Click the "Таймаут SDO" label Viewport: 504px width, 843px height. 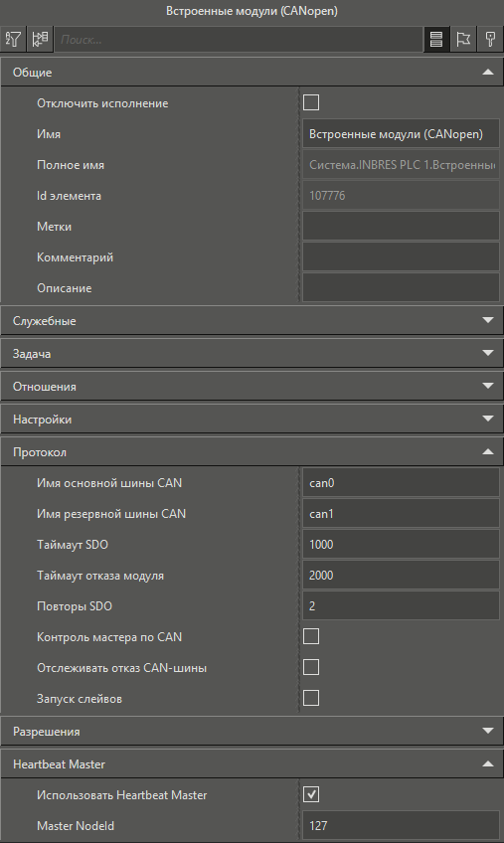(73, 545)
